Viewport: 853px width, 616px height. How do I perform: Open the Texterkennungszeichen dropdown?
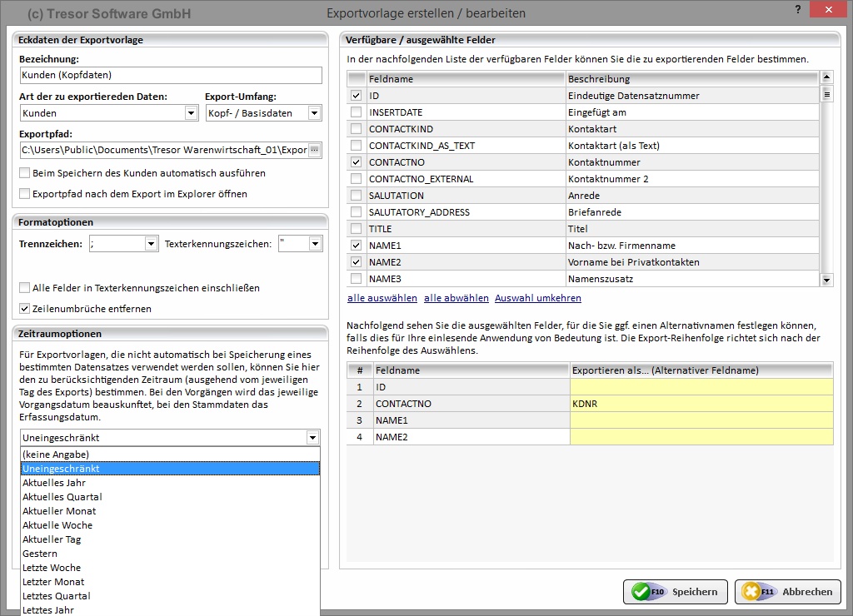pos(314,244)
